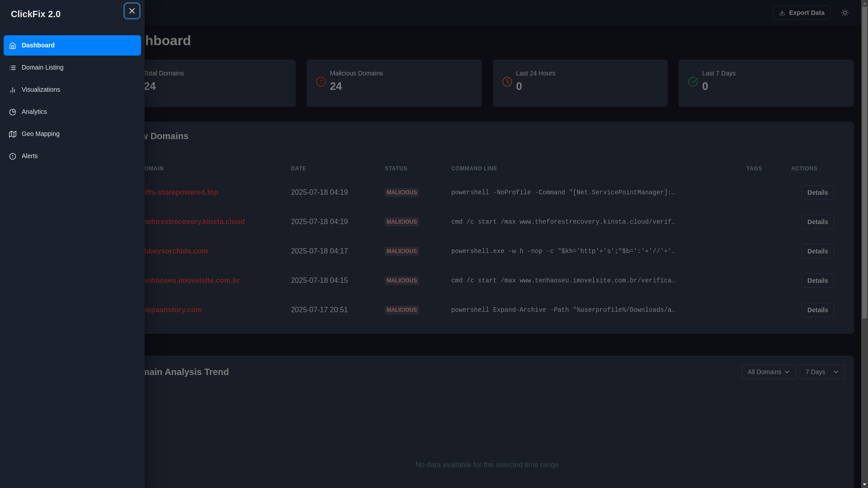Open the gifts-storepowered.top domain link
868x488 pixels.
coord(181,192)
